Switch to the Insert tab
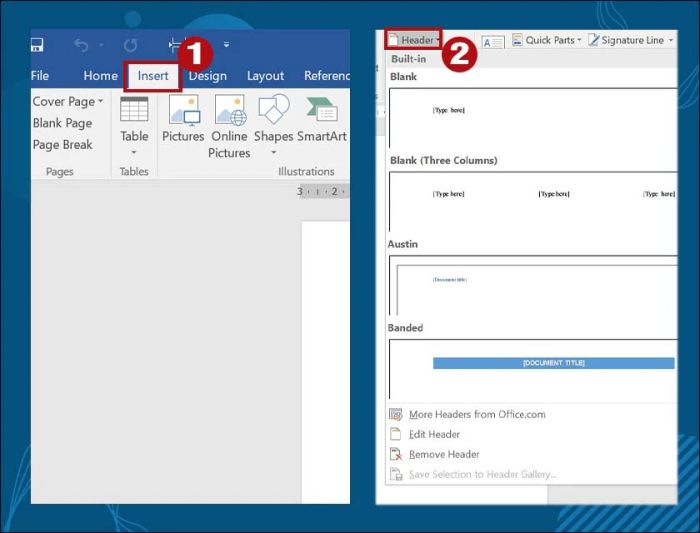This screenshot has height=533, width=700. click(153, 76)
